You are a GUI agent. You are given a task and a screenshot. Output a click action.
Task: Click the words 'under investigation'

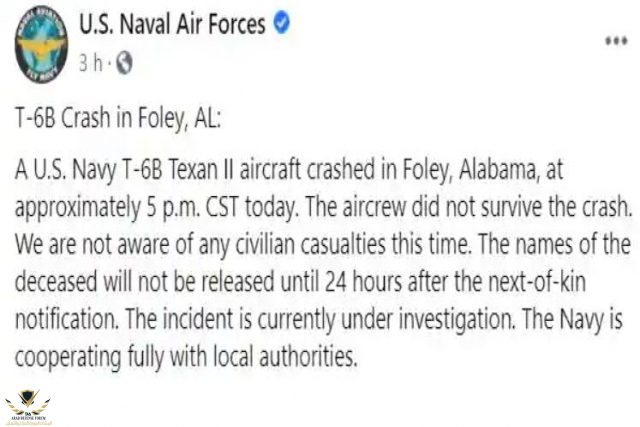[x=428, y=320]
